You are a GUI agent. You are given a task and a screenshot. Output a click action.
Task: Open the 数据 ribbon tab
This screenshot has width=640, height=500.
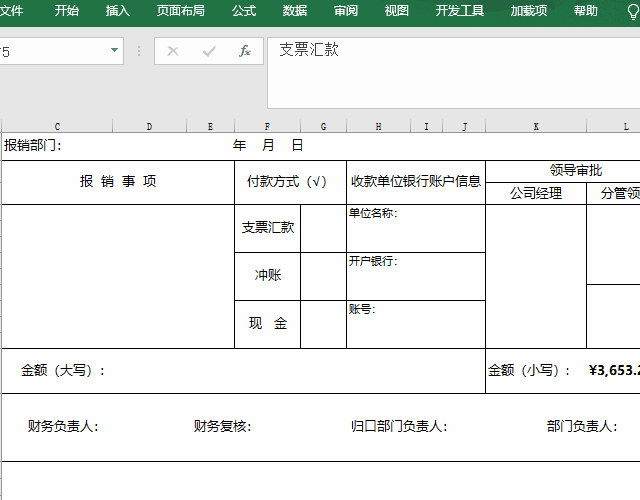295,10
